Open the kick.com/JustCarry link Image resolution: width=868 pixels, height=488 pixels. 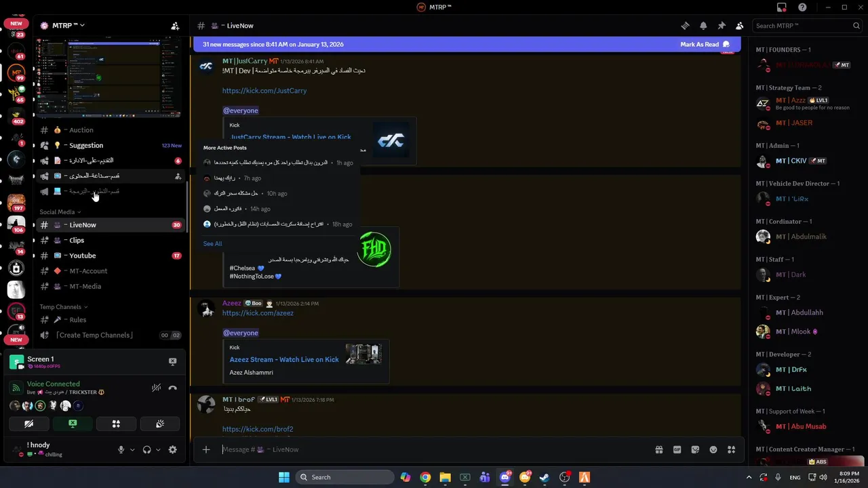[x=264, y=91]
